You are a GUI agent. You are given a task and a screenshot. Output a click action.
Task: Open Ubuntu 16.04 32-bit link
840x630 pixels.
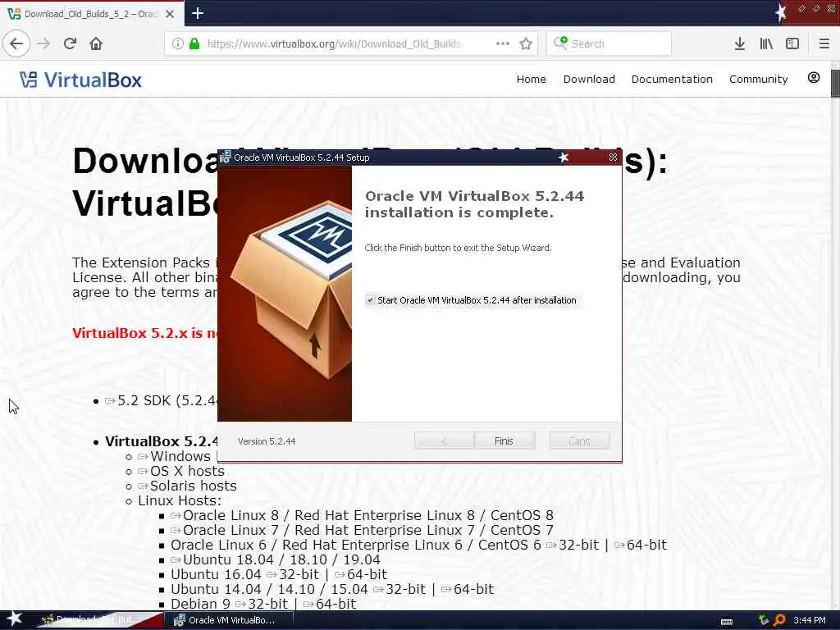click(293, 574)
